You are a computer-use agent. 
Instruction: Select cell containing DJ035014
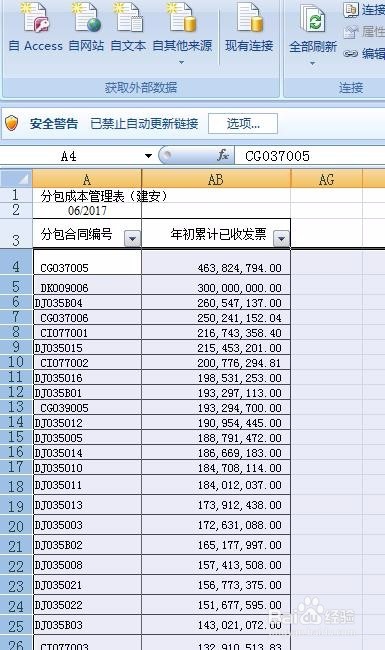[x=87, y=452]
